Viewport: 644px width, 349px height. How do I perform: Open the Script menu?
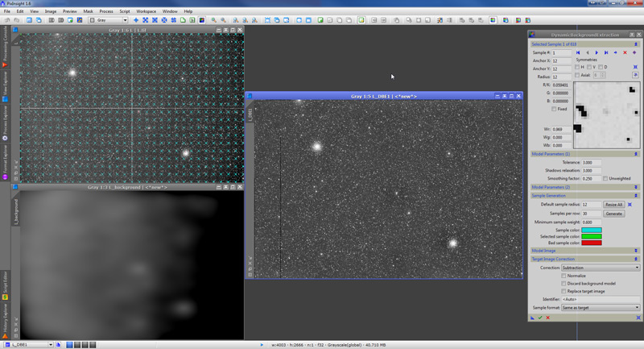coord(124,11)
